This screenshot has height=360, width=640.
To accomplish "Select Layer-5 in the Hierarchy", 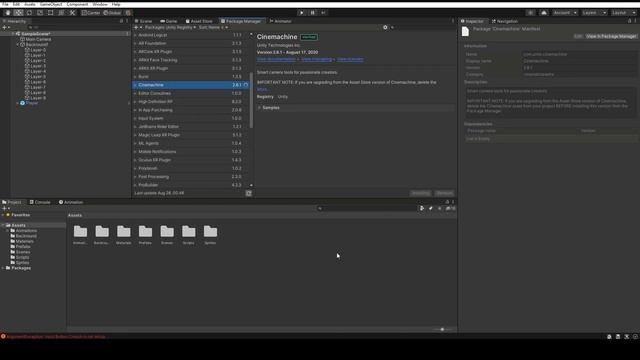I will [x=38, y=77].
